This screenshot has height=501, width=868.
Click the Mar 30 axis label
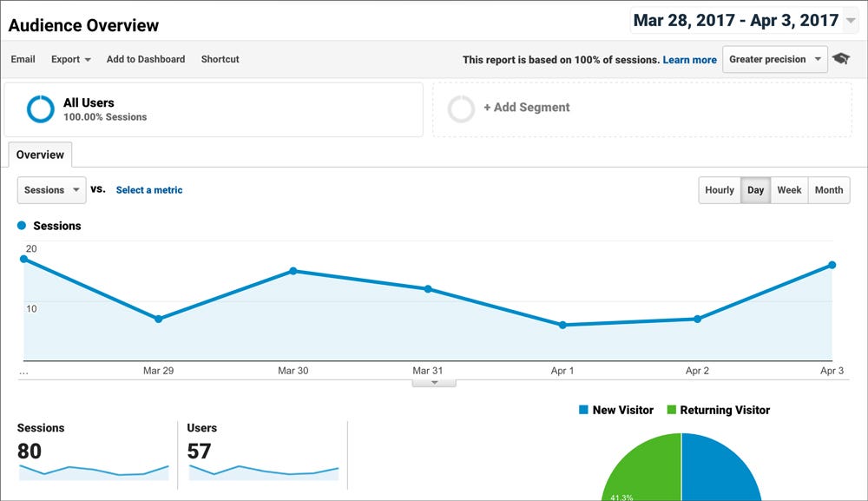(x=293, y=371)
